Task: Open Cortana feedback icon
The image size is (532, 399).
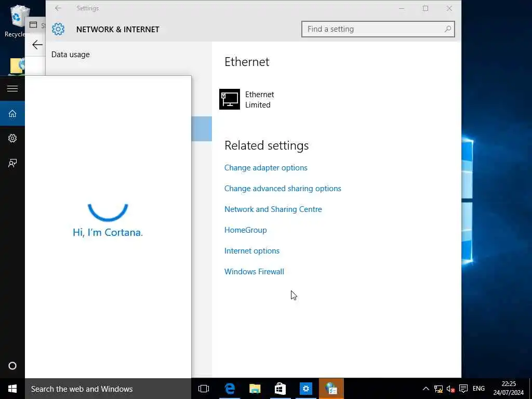Action: pyautogui.click(x=12, y=163)
